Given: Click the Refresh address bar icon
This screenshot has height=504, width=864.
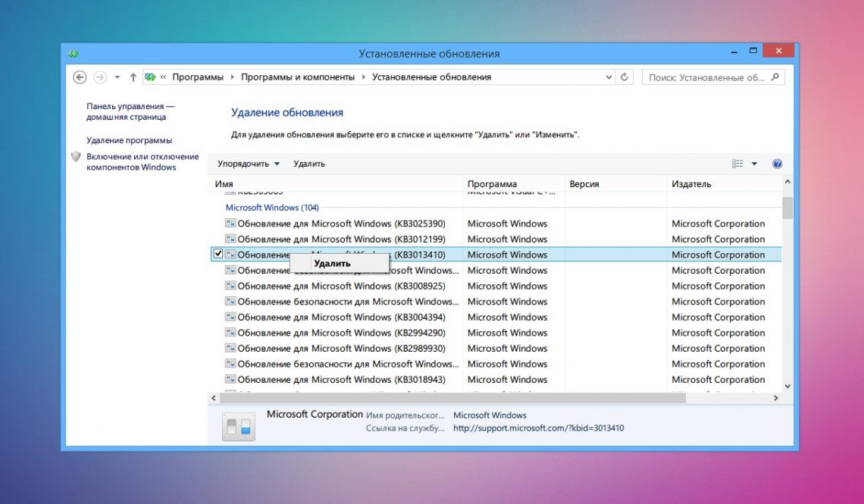Looking at the screenshot, I should pyautogui.click(x=625, y=77).
